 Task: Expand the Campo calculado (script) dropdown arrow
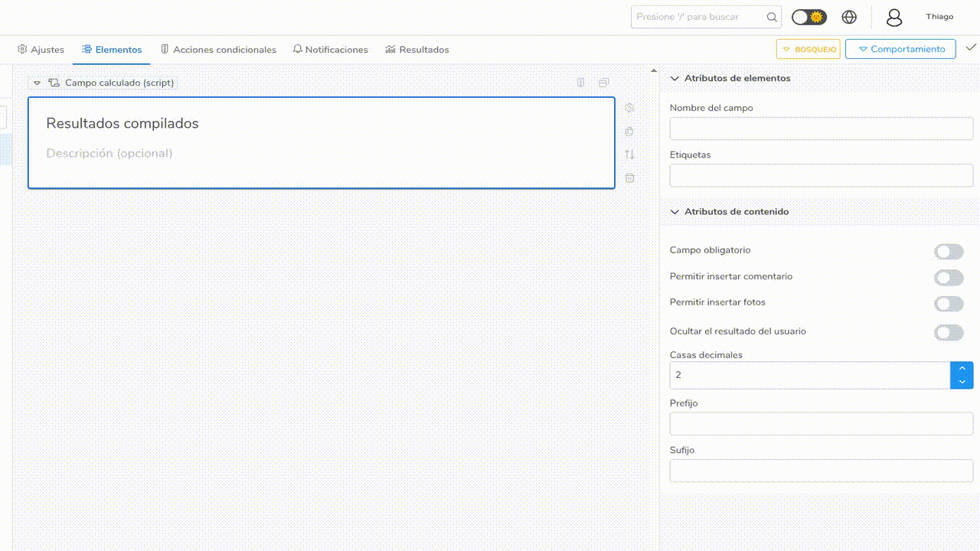pyautogui.click(x=37, y=83)
